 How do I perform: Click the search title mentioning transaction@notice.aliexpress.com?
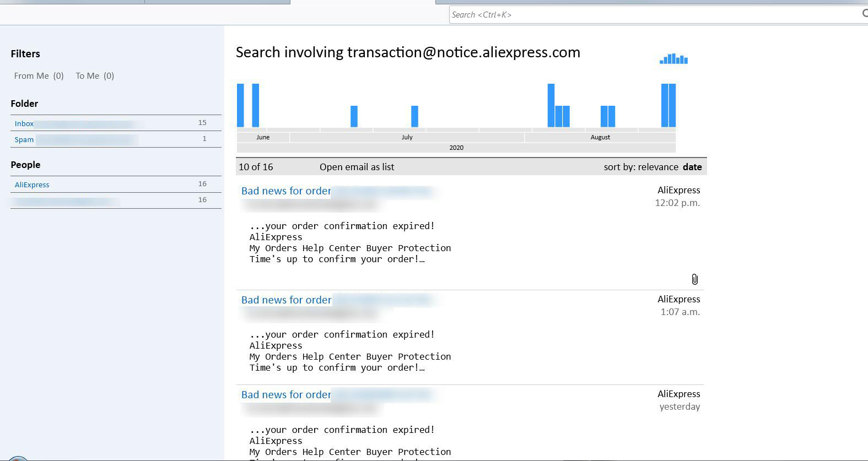408,52
